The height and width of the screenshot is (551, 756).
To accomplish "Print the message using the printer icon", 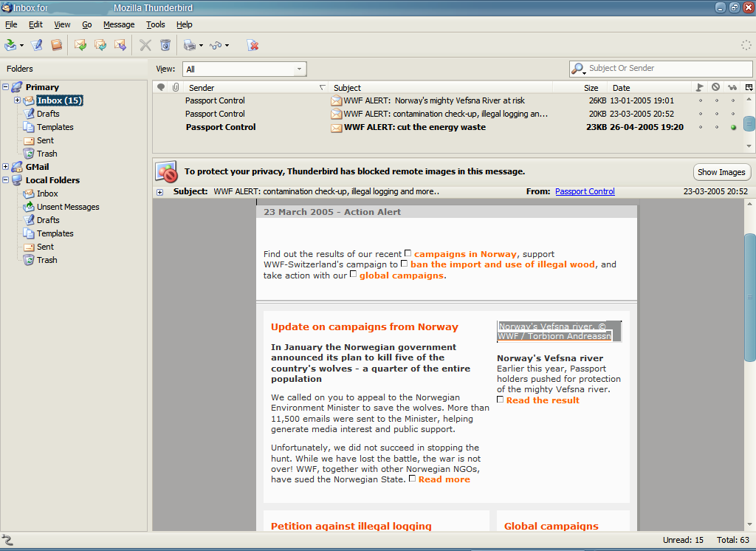I will pyautogui.click(x=190, y=45).
